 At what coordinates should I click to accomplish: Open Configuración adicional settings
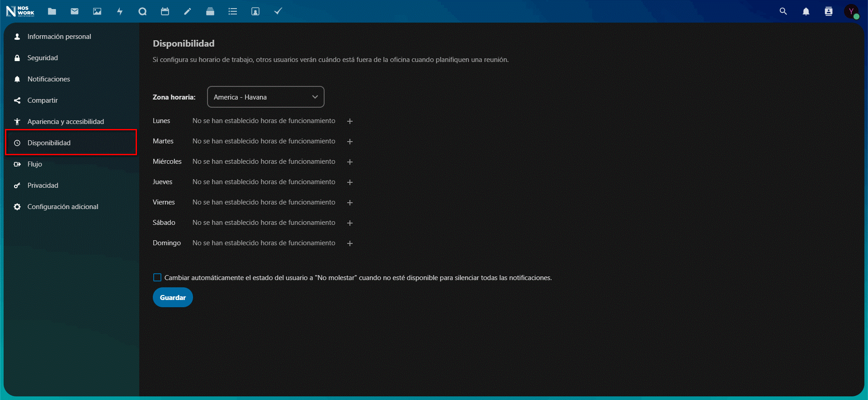(71, 207)
